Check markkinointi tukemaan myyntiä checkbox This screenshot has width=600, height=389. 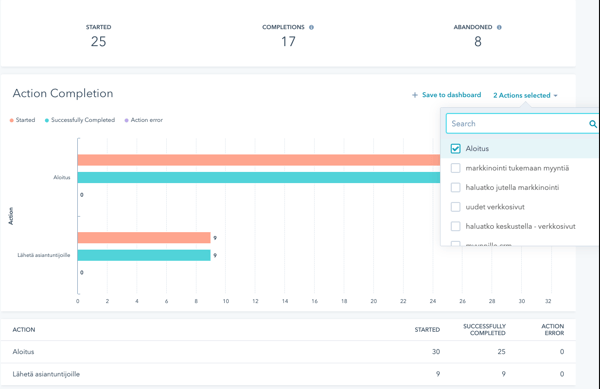click(x=455, y=168)
